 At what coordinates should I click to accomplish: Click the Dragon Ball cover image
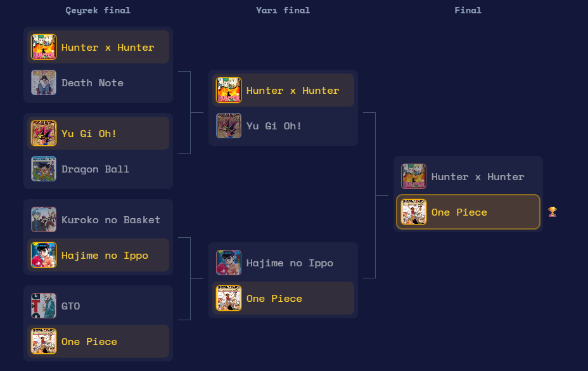(44, 169)
